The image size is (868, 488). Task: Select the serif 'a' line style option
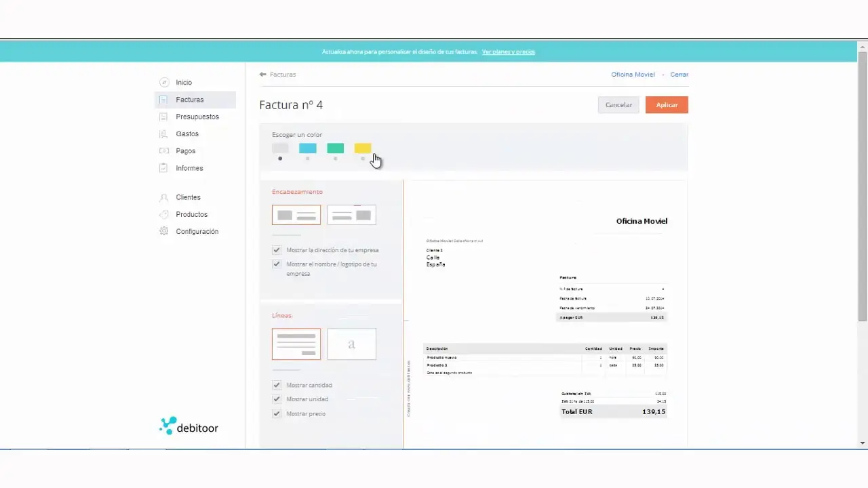point(351,344)
